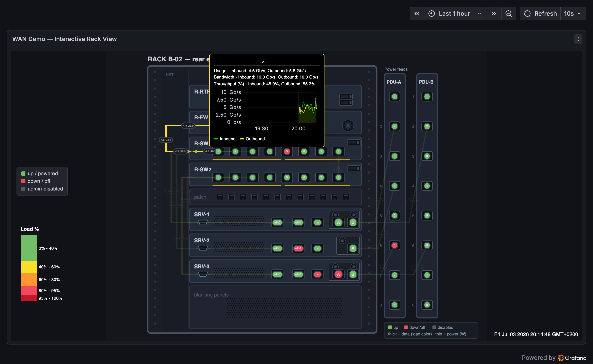Select R-SW2 port 3
This screenshot has width=593, height=364.
[252, 177]
